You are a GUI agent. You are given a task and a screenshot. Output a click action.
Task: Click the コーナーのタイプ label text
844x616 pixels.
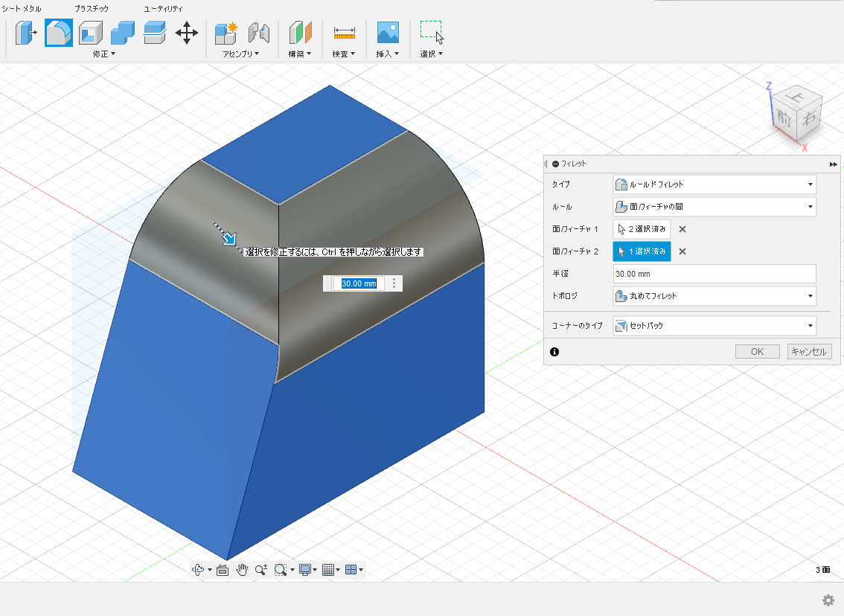(577, 326)
